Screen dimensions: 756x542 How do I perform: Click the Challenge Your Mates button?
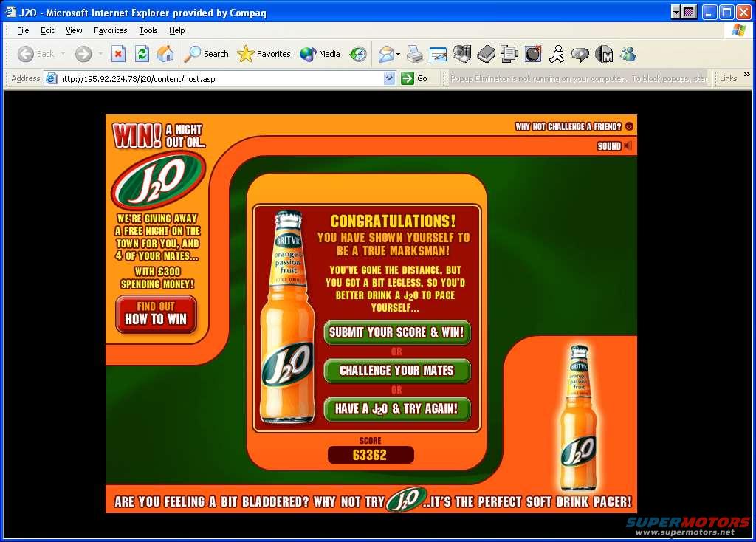(396, 371)
